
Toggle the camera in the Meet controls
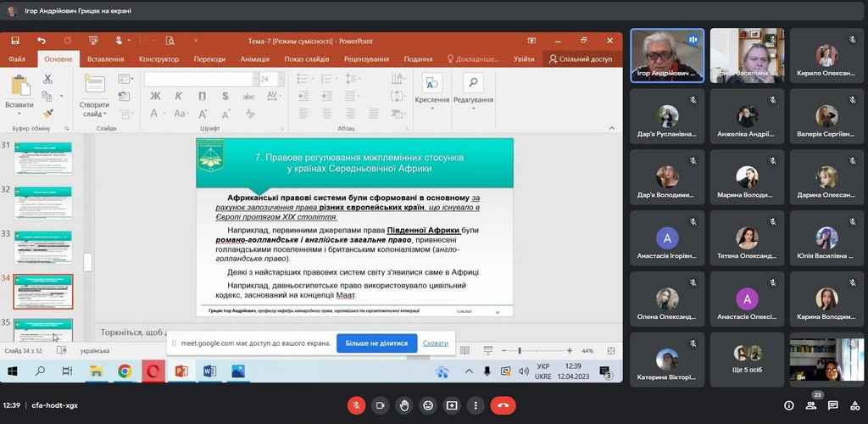click(381, 405)
